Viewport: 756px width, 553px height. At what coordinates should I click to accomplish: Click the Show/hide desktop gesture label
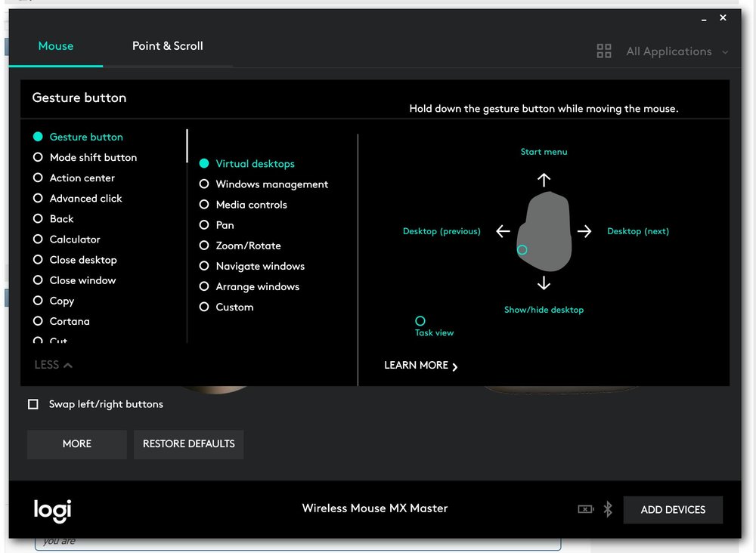click(x=544, y=310)
